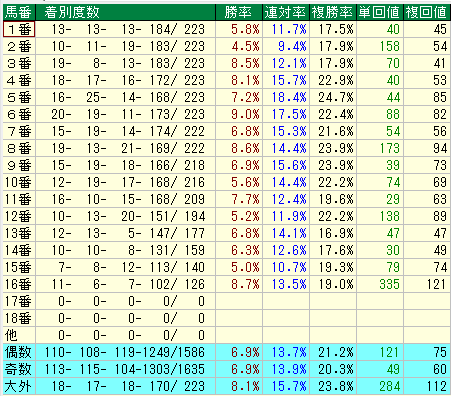Image resolution: width=451 pixels, height=396 pixels.
Task: Click the 複勝率 column header
Action: pyautogui.click(x=333, y=12)
